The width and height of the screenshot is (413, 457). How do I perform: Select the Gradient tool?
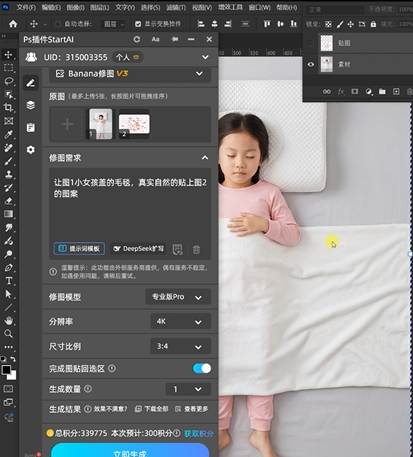click(x=8, y=214)
